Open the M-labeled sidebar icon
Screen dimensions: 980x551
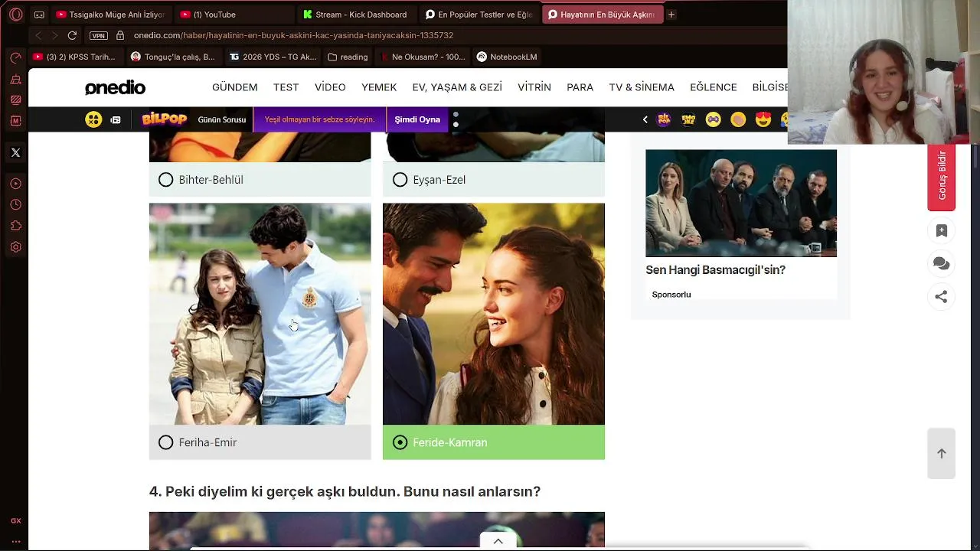pyautogui.click(x=15, y=121)
